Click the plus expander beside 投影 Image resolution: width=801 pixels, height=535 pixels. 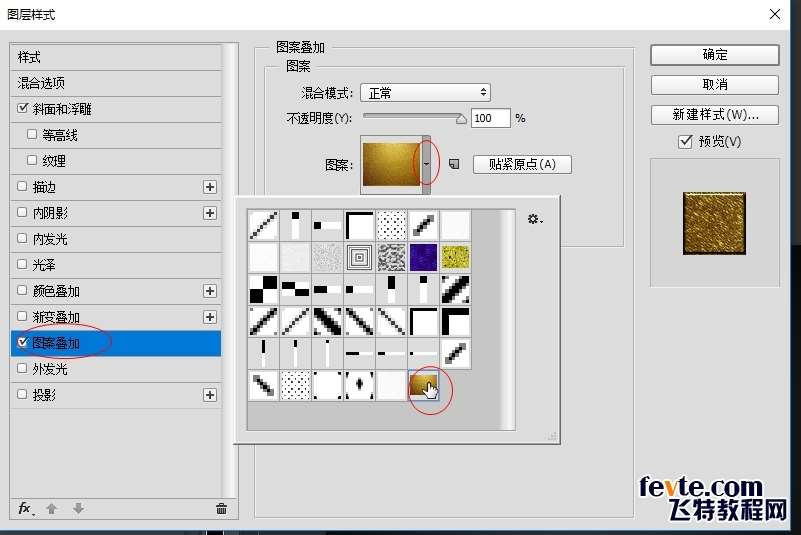210,395
